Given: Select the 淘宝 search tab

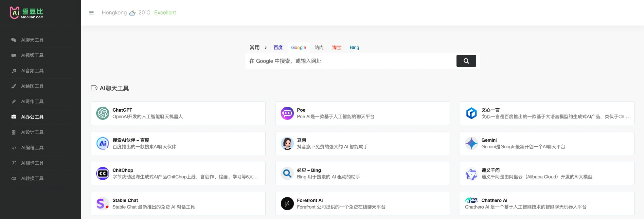Looking at the screenshot, I should click(337, 47).
